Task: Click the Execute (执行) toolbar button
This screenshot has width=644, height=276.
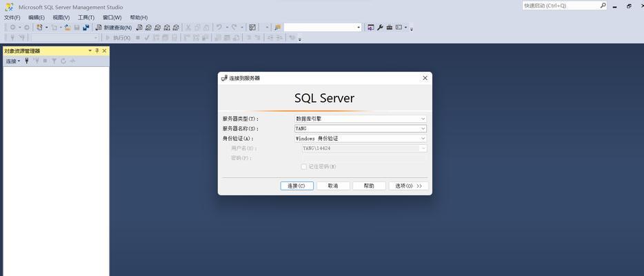Action: (118, 38)
